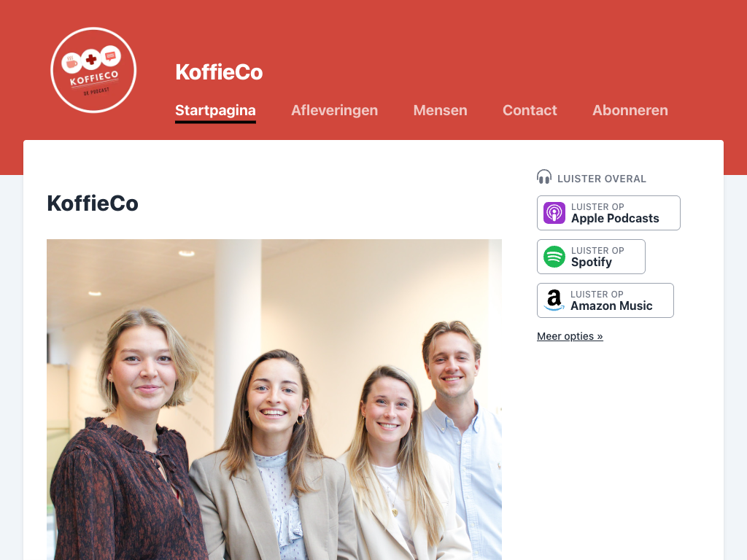The height and width of the screenshot is (560, 747).
Task: Follow the 'Meer opties »' link
Action: coord(570,336)
